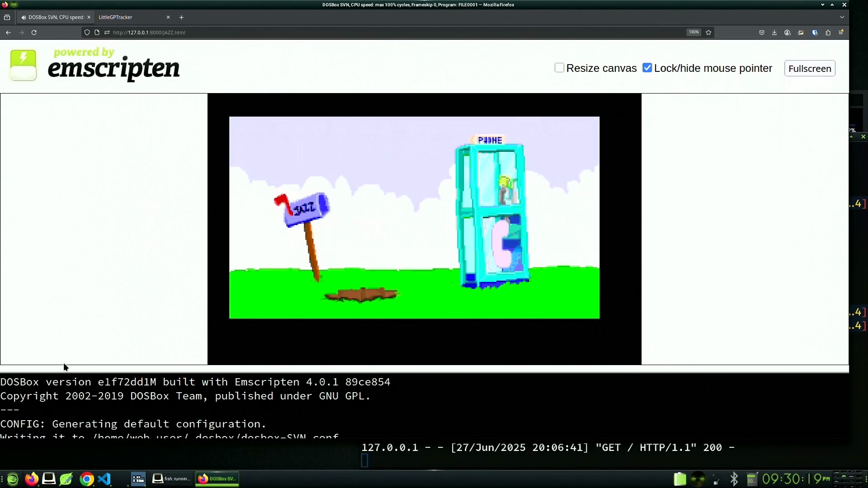The image size is (868, 488).
Task: Close the DOSBox SVN tab
Action: [x=89, y=17]
